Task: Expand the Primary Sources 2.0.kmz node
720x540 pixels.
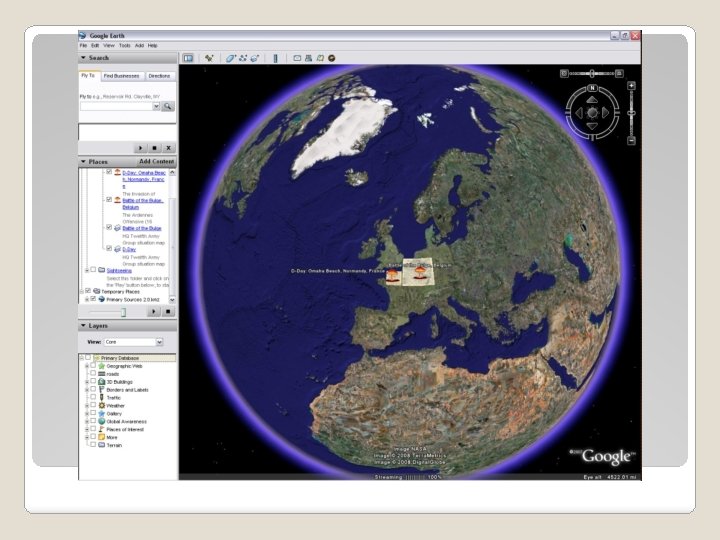Action: [87, 299]
